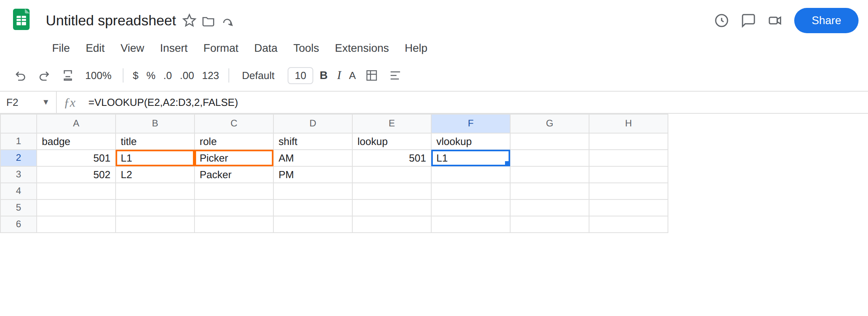The height and width of the screenshot is (316, 868).
Task: Check the cloud document status icon
Action: [228, 22]
